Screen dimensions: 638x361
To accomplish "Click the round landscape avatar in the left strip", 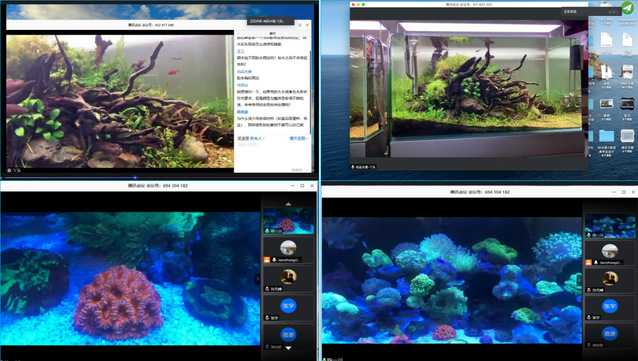I will point(288,247).
